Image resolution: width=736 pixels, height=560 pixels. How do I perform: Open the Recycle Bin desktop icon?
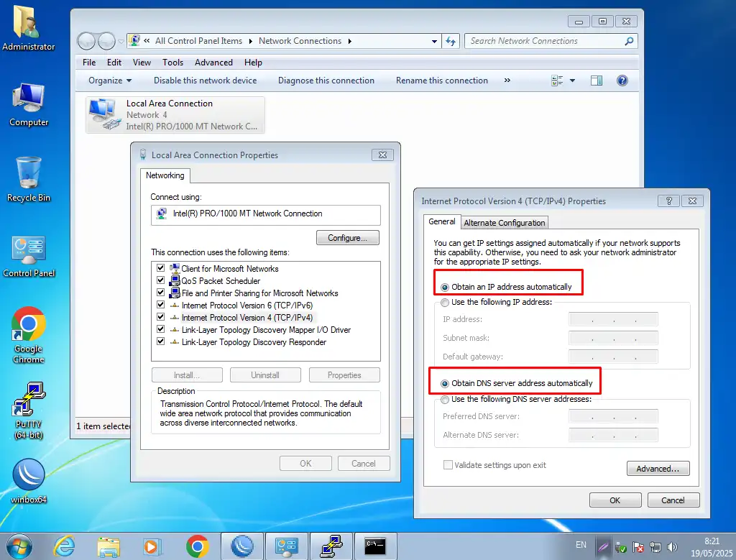coord(29,175)
